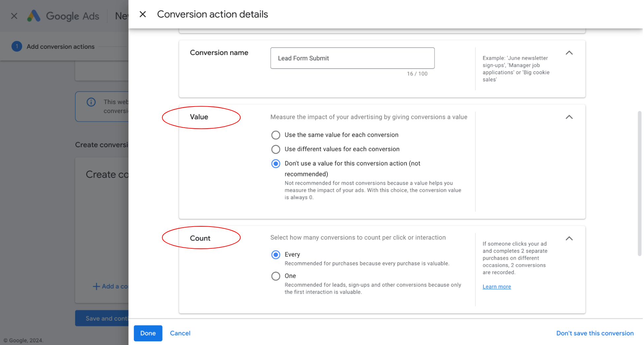Select 'Every' count option

pos(275,255)
